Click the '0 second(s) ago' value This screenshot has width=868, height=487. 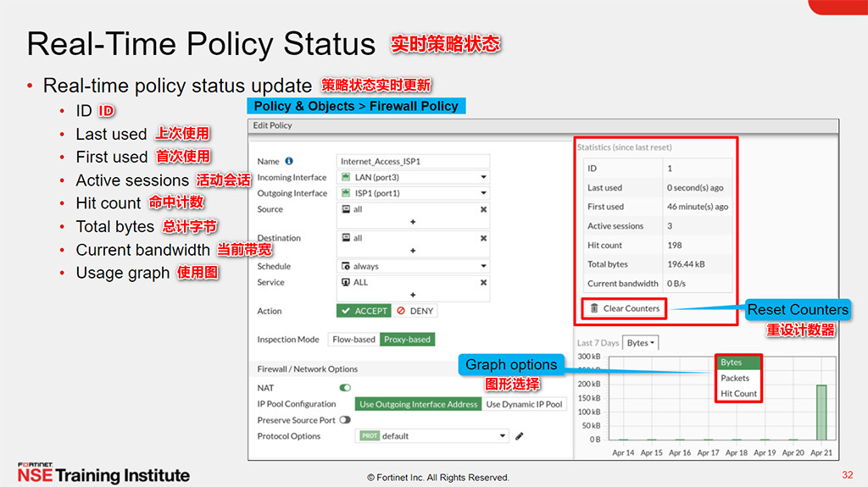pyautogui.click(x=695, y=188)
